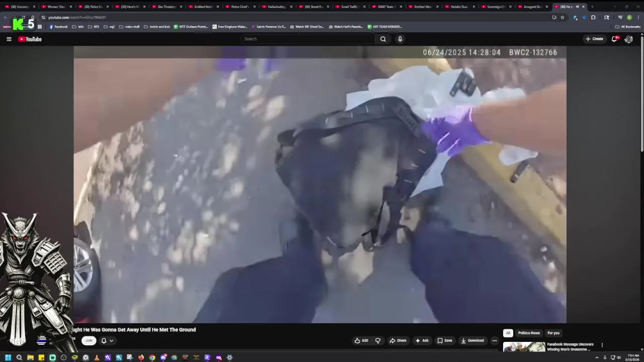Image resolution: width=644 pixels, height=362 pixels.
Task: Open the RFS bookmark folder
Action: (94, 27)
